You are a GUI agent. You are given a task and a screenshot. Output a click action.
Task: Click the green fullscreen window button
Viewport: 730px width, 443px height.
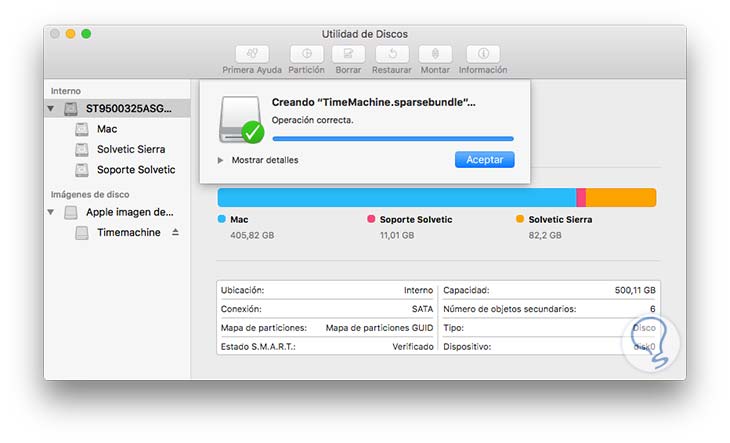[86, 34]
